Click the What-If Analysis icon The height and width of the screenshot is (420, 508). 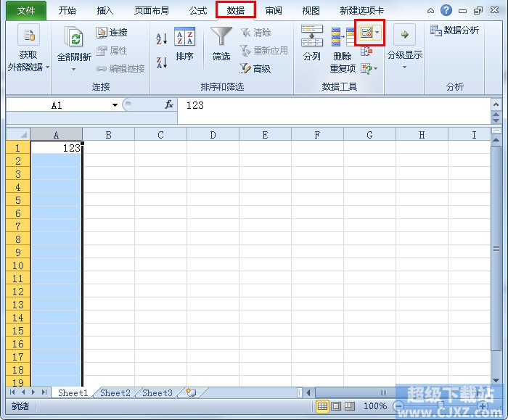click(x=366, y=68)
